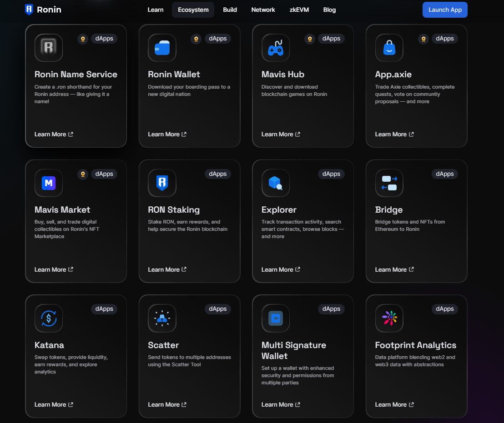Click the App.axie card title
The width and height of the screenshot is (504, 423).
pyautogui.click(x=393, y=75)
